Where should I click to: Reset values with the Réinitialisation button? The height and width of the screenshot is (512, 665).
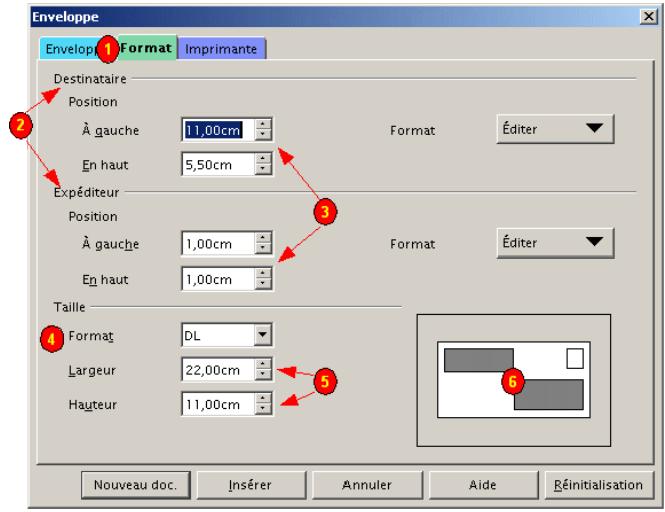pyautogui.click(x=598, y=485)
